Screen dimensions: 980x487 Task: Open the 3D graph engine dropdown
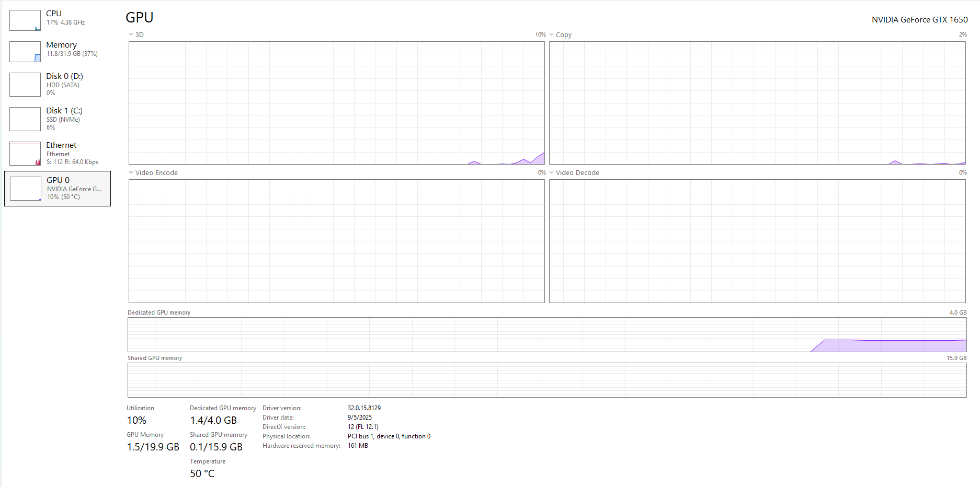click(136, 35)
